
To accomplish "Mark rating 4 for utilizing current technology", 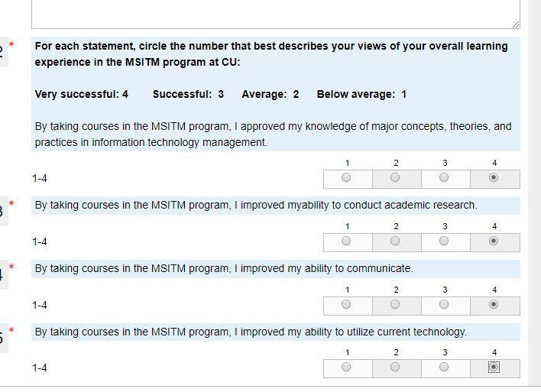I will coord(494,367).
